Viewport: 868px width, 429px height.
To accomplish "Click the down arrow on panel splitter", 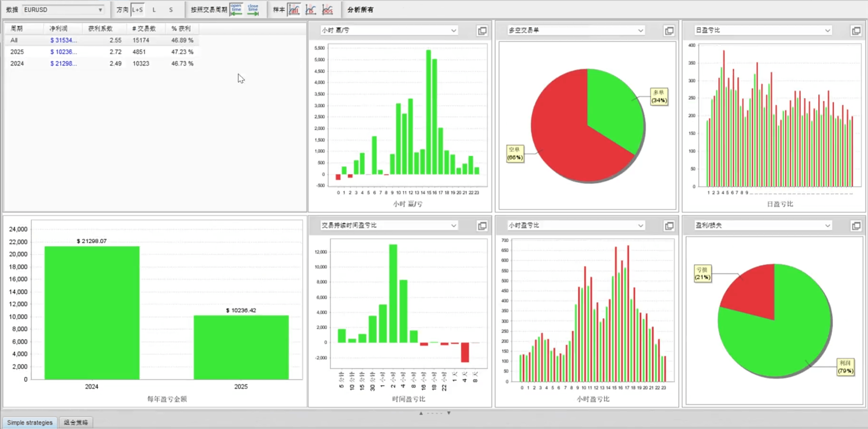I will pyautogui.click(x=449, y=413).
